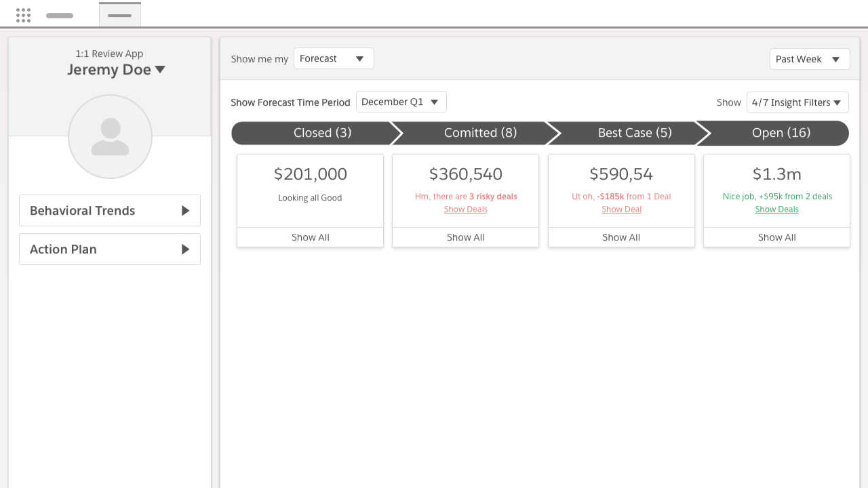Image resolution: width=868 pixels, height=488 pixels.
Task: Open the app launcher grid icon
Action: click(23, 15)
